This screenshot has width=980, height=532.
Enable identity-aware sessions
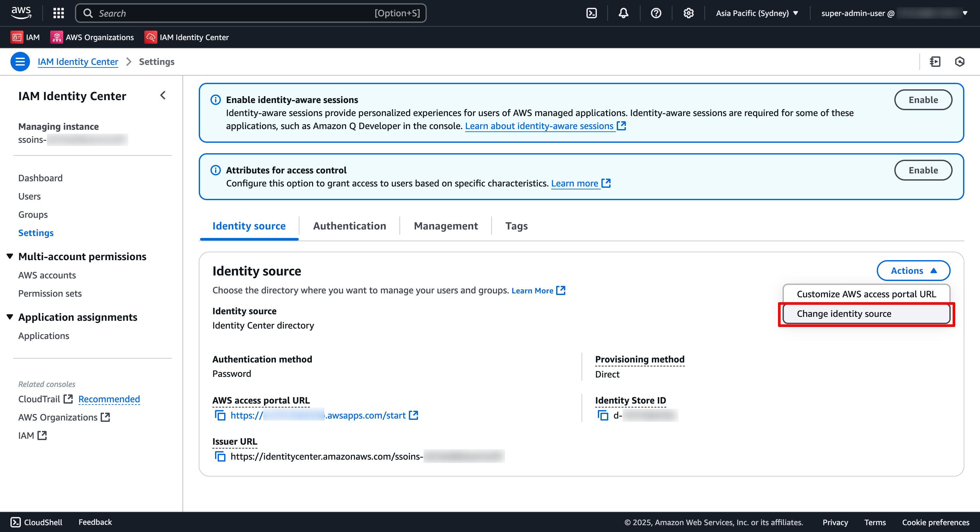923,99
